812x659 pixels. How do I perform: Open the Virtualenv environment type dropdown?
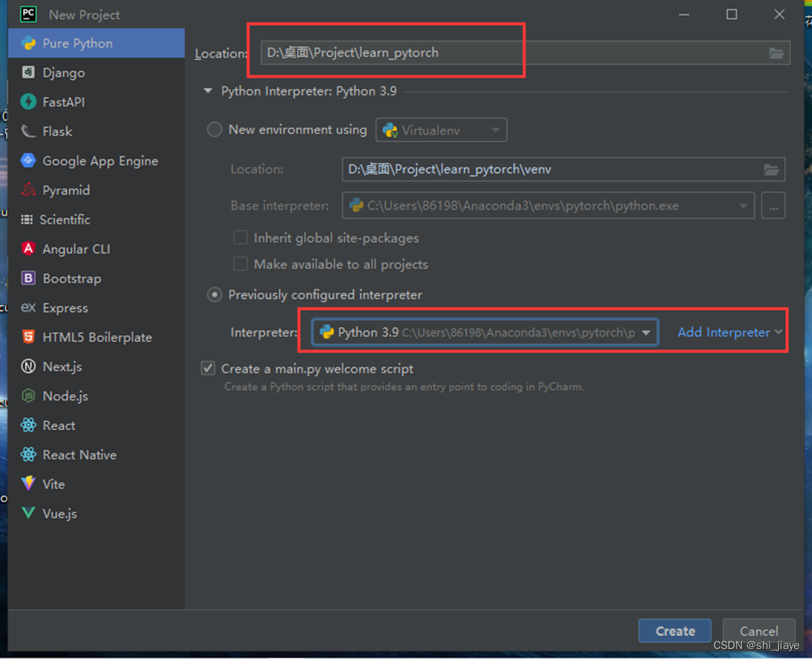pyautogui.click(x=441, y=130)
